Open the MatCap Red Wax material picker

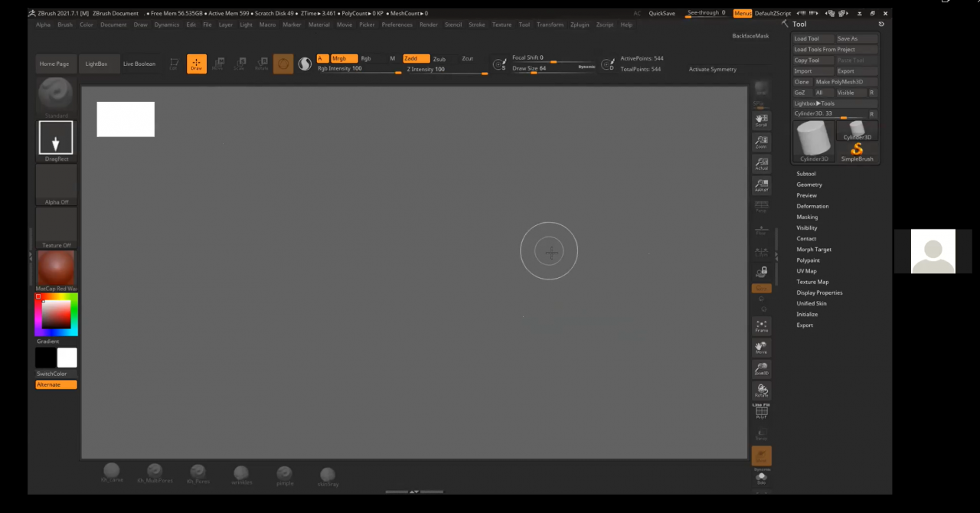[x=56, y=271]
